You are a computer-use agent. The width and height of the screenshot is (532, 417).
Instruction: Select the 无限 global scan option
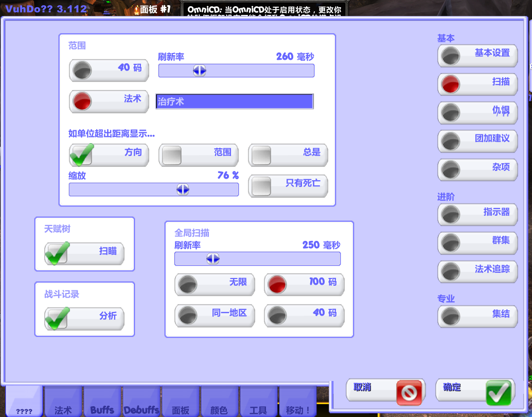click(x=215, y=285)
